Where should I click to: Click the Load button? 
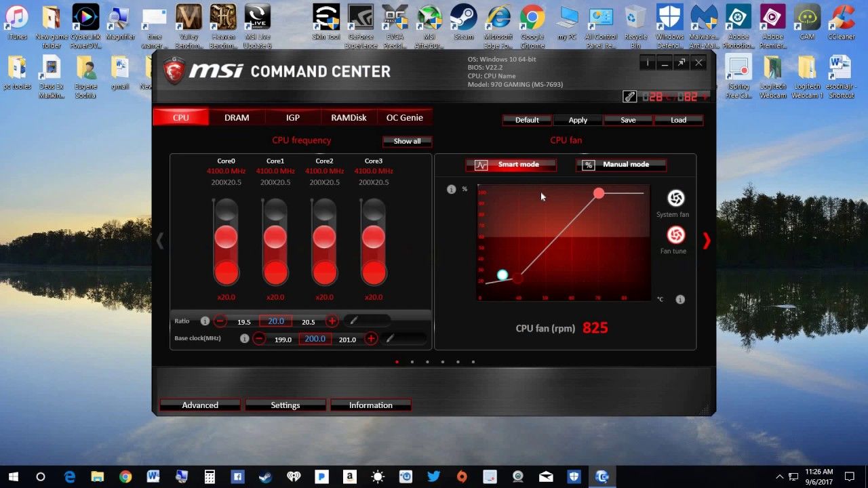679,120
